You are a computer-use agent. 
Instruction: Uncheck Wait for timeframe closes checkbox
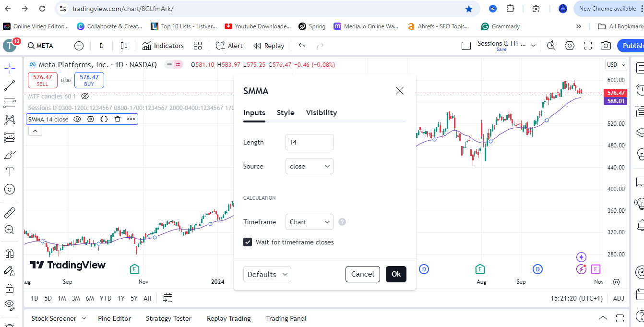pos(248,242)
